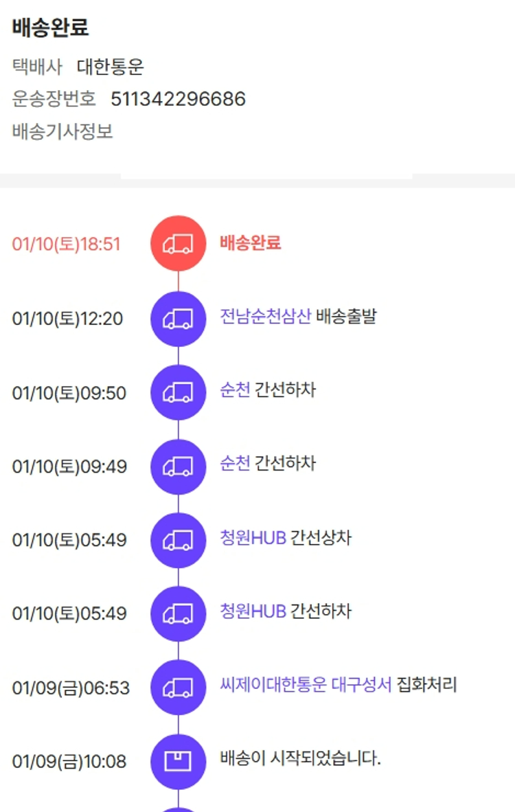The image size is (515, 812).
Task: Click truck icon for 청원HUB 간선하차
Action: (178, 613)
